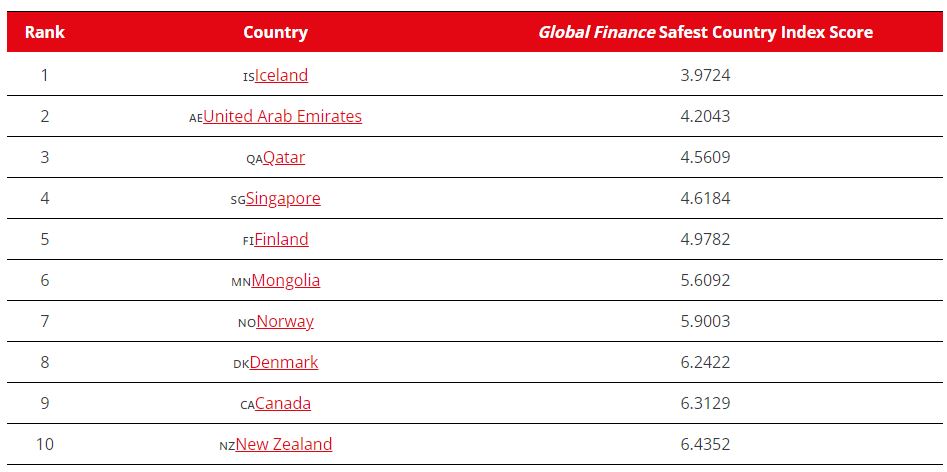This screenshot has width=947, height=472.
Task: Click the SG flag code beside Singapore
Action: coord(238,200)
